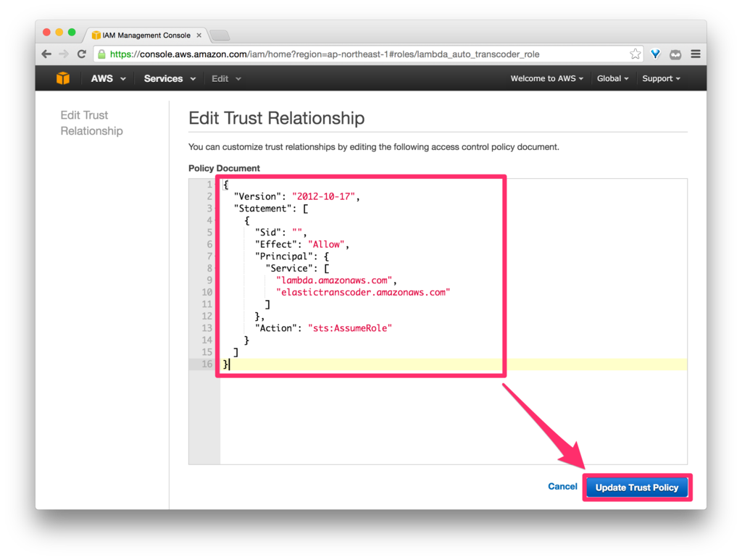The width and height of the screenshot is (742, 560).
Task: Open the Edit dropdown in navbar
Action: tap(226, 78)
